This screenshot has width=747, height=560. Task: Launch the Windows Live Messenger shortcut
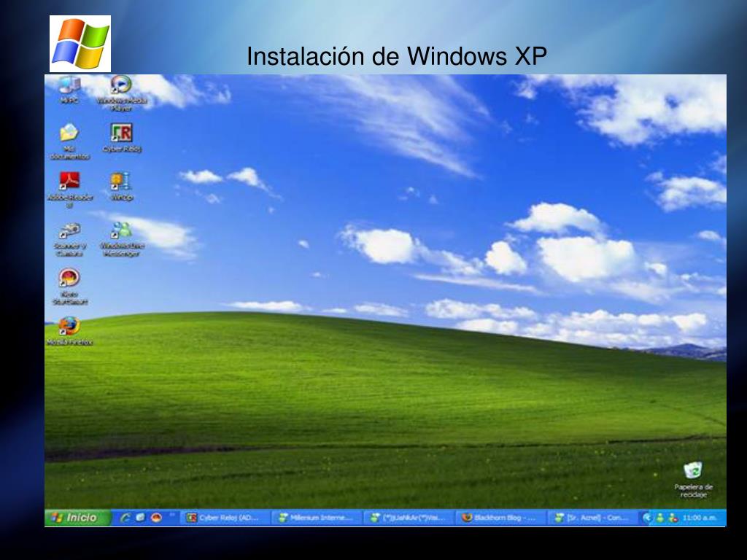[122, 239]
